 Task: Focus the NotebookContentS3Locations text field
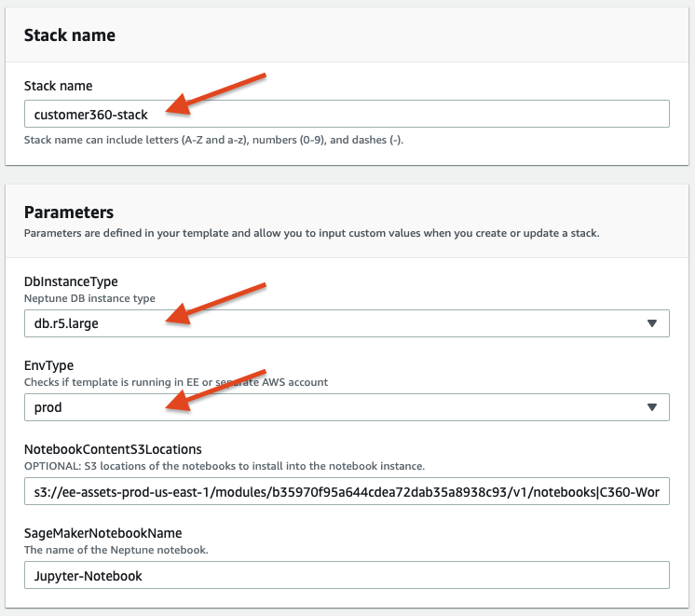pos(347,491)
